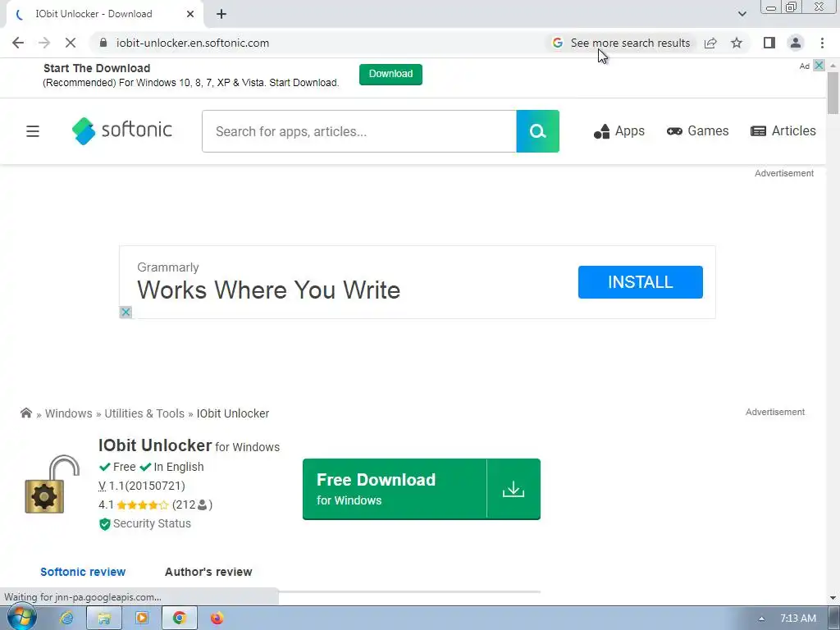Screen dimensions: 840x630
Task: Open the Windows breadcrumb link
Action: [x=69, y=413]
